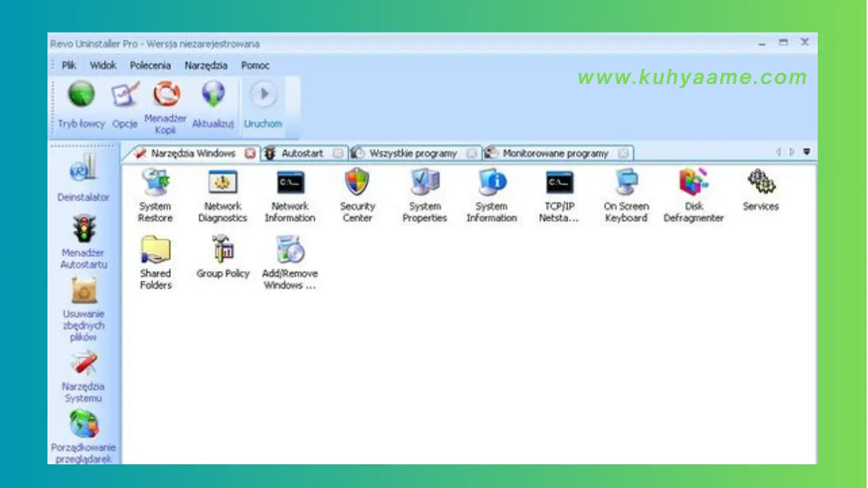Close the Narzędzia Windows tab
This screenshot has width=868, height=488.
coord(250,154)
